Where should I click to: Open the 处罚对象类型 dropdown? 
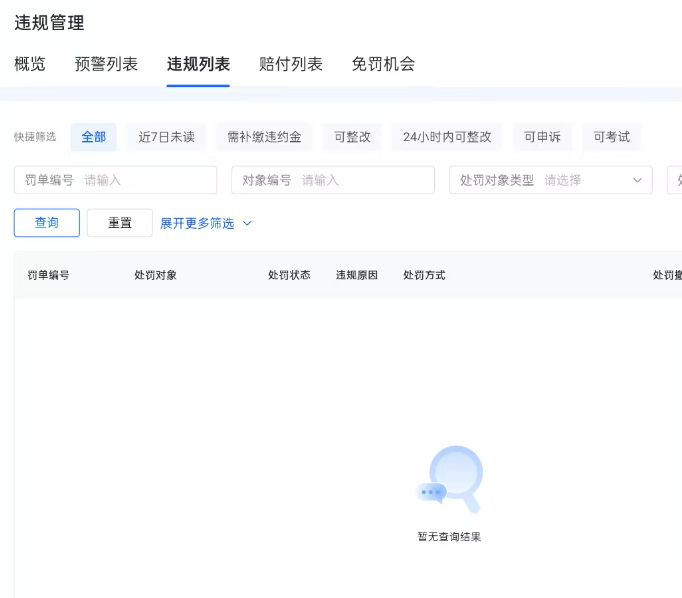click(x=551, y=180)
